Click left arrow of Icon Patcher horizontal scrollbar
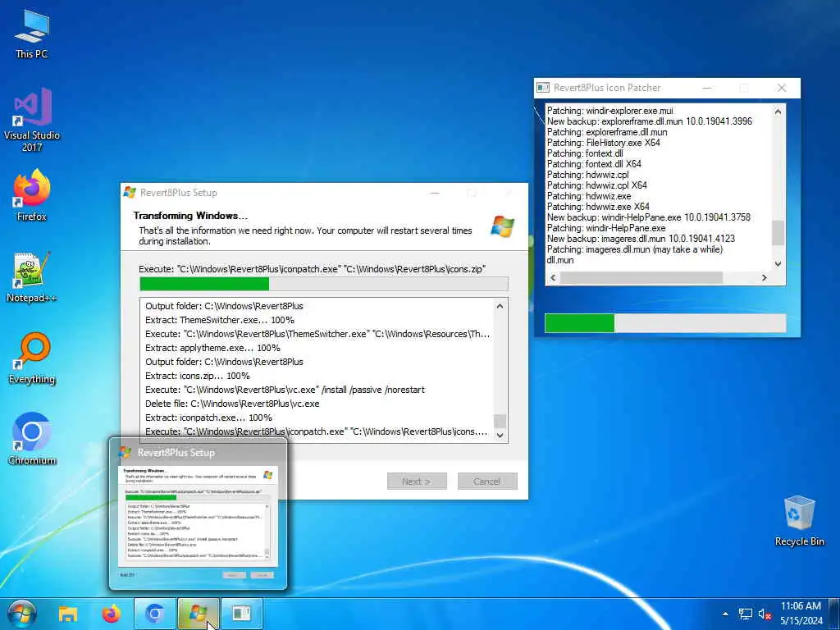This screenshot has height=630, width=840. [554, 277]
